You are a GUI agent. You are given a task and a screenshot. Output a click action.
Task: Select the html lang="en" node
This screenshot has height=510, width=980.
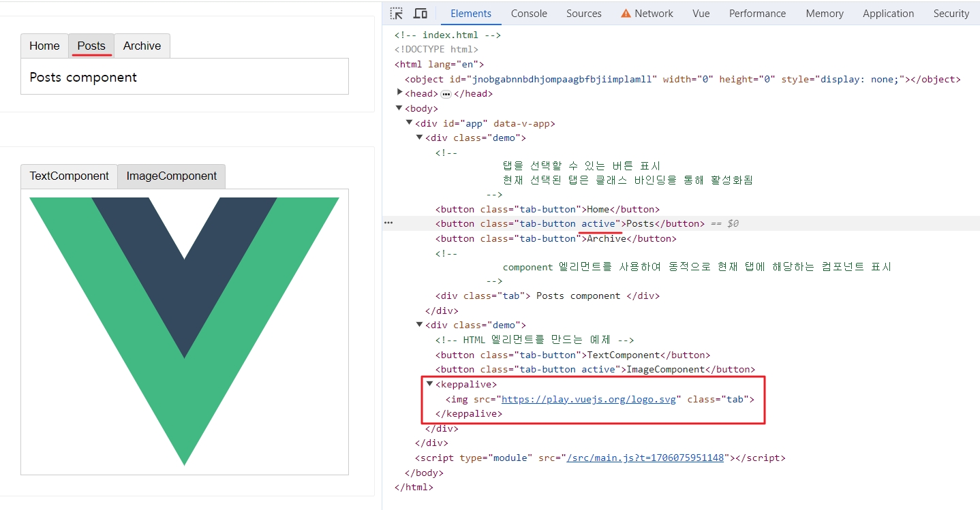[x=439, y=64]
